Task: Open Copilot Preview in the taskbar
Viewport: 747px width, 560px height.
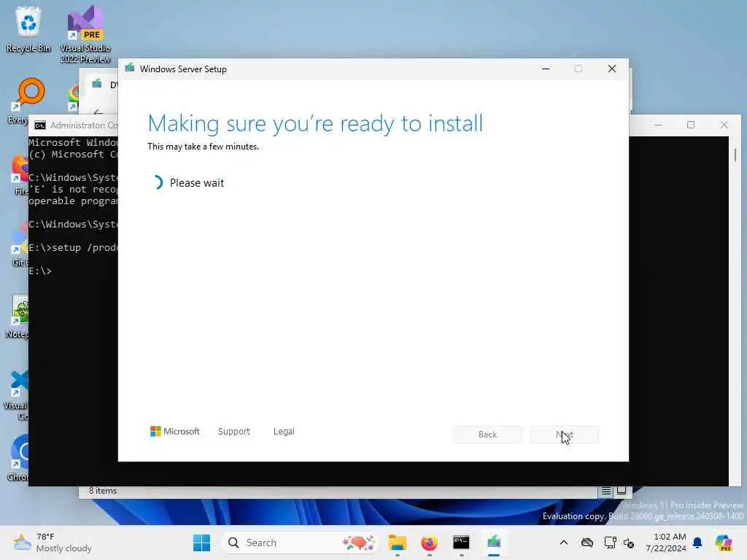Action: pos(724,542)
